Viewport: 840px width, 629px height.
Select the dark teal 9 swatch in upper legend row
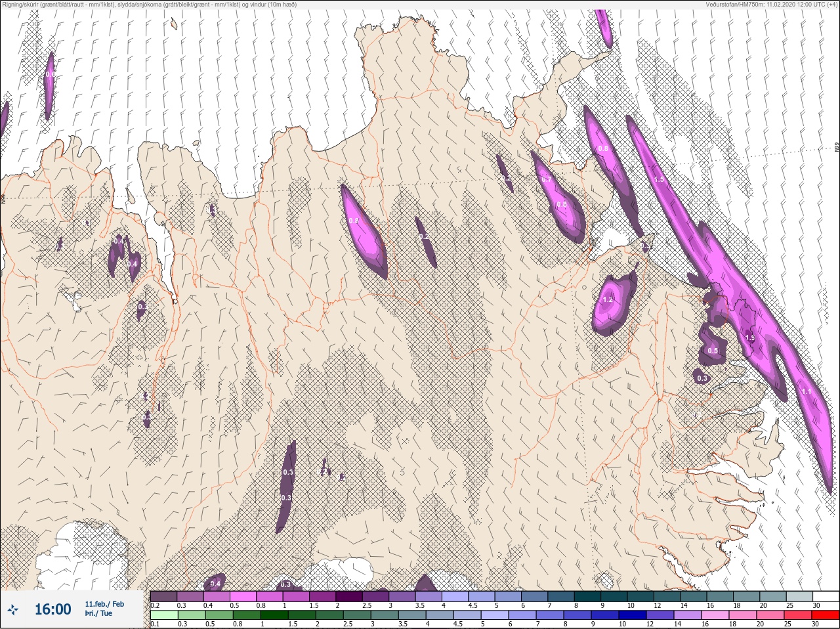[x=615, y=596]
